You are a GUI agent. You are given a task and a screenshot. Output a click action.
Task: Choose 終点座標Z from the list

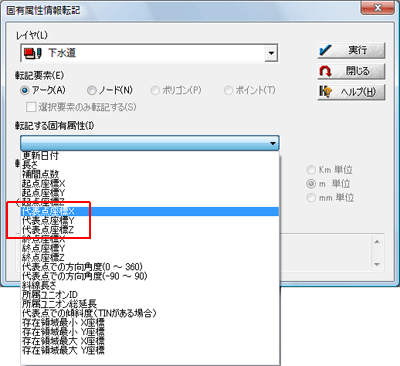click(x=150, y=258)
